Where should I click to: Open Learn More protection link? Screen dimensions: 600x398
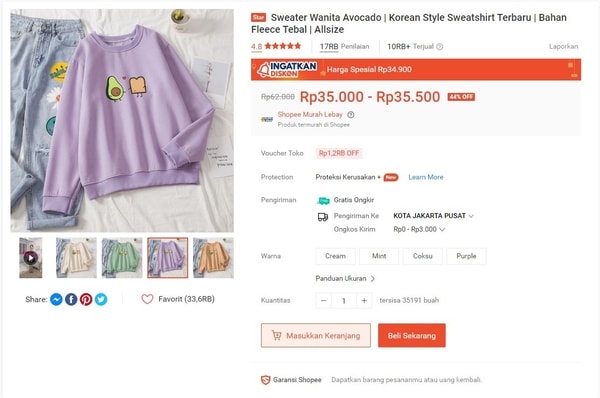click(426, 177)
